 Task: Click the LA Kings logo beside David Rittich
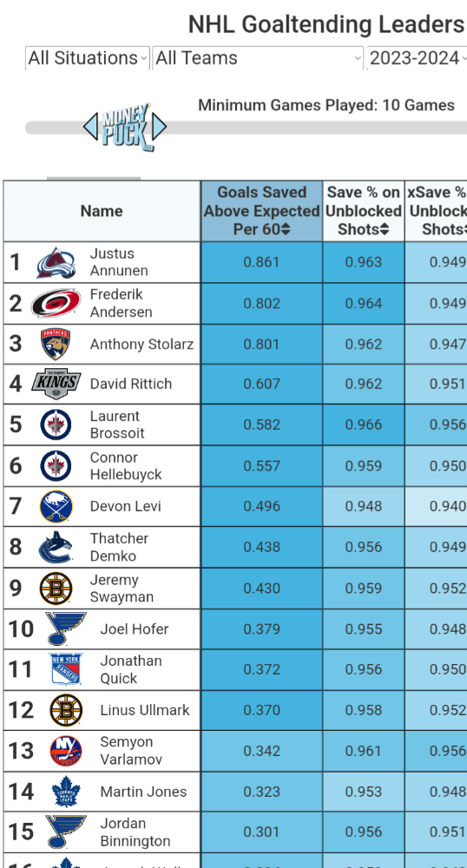click(56, 384)
